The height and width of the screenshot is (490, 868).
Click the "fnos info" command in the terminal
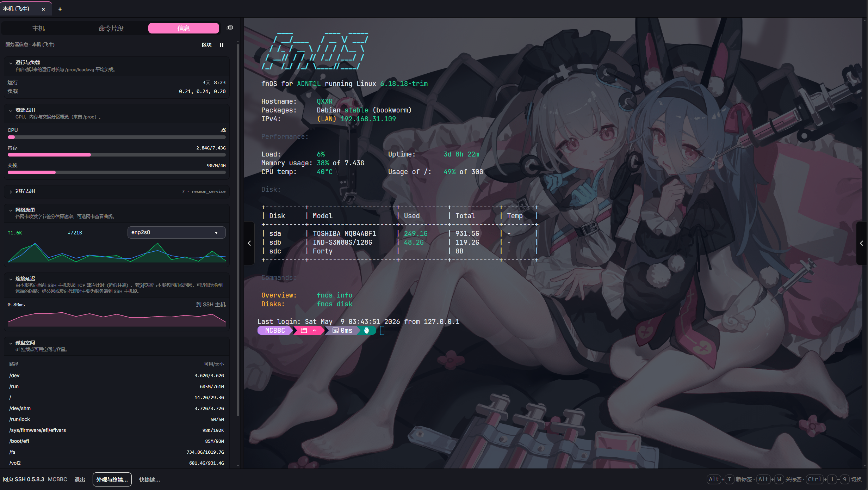[x=334, y=295]
